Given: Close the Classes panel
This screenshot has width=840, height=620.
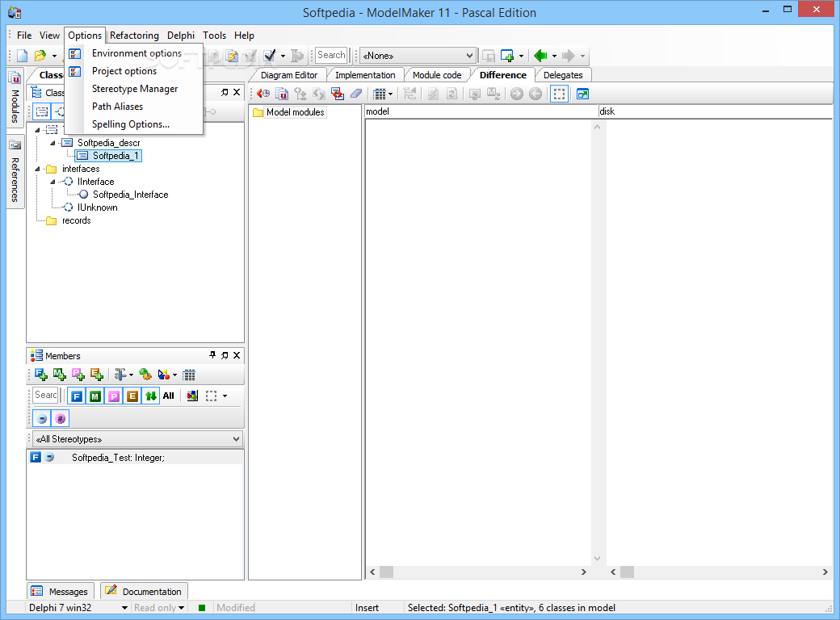Looking at the screenshot, I should pyautogui.click(x=237, y=93).
